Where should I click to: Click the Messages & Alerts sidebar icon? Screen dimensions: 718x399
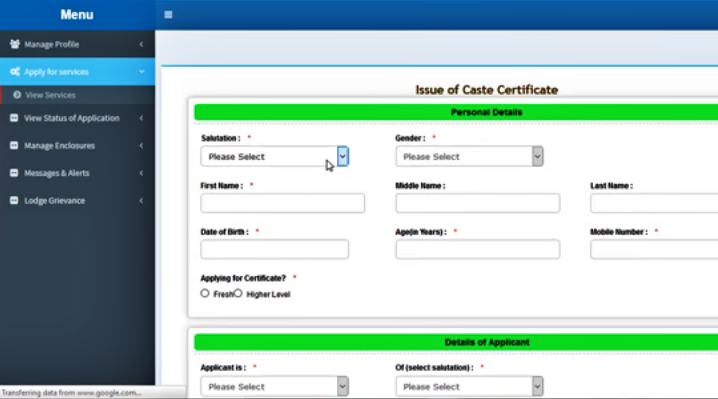pos(14,173)
